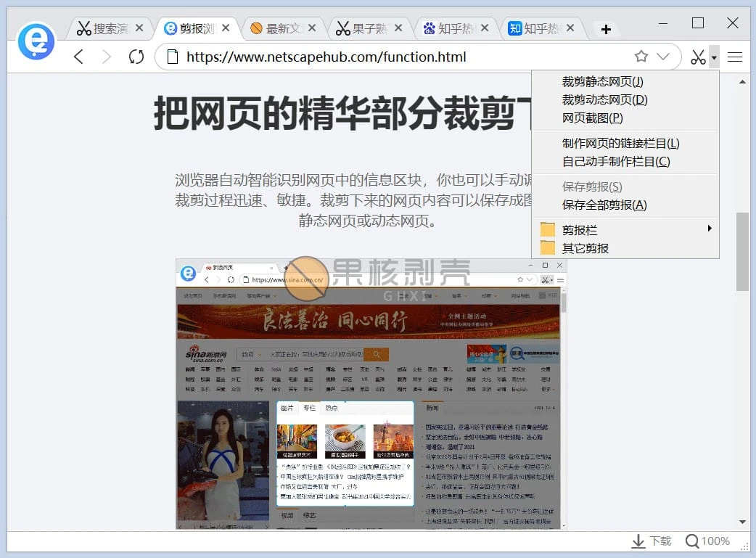Go back with the back arrow
756x558 pixels.
(78, 57)
